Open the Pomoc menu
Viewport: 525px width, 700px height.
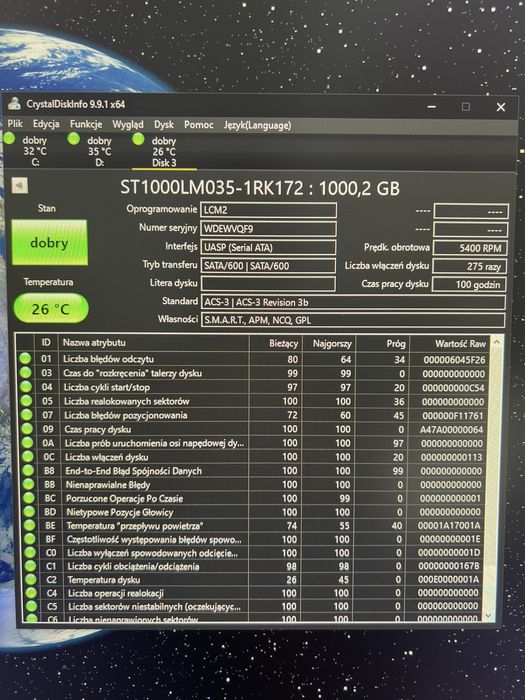(x=199, y=125)
